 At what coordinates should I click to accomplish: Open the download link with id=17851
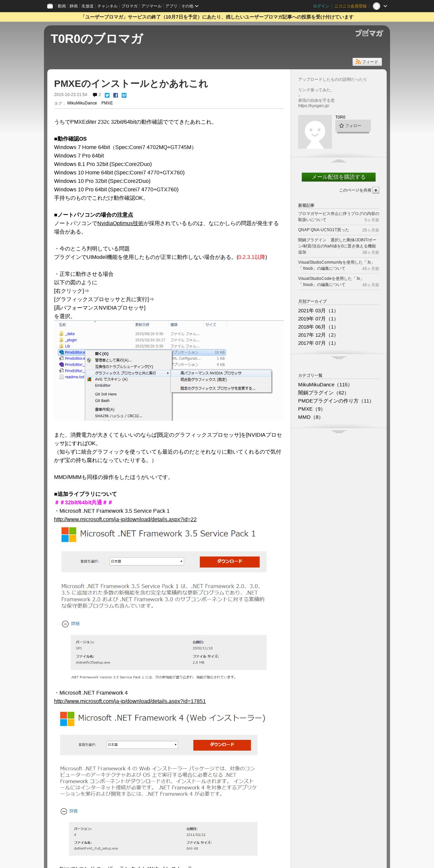(x=130, y=701)
